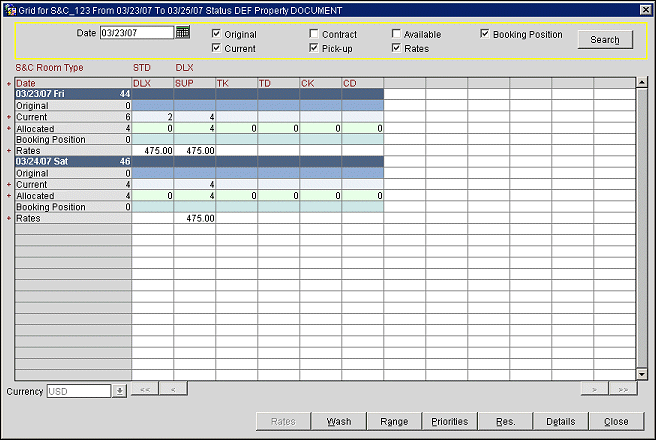This screenshot has height=440, width=656.
Task: Toggle the Booking Position checkbox
Action: 485,34
